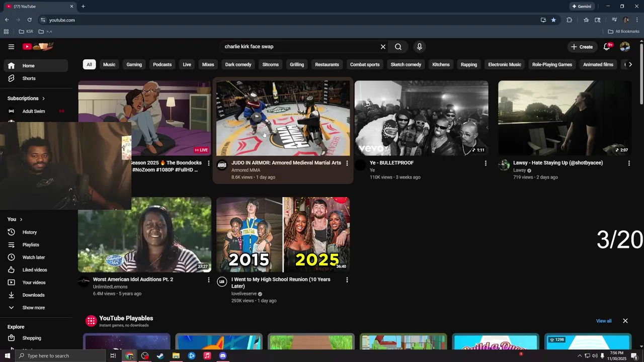The image size is (644, 362).
Task: Play the Worst American Idol Auditions thumbnail
Action: point(144,235)
